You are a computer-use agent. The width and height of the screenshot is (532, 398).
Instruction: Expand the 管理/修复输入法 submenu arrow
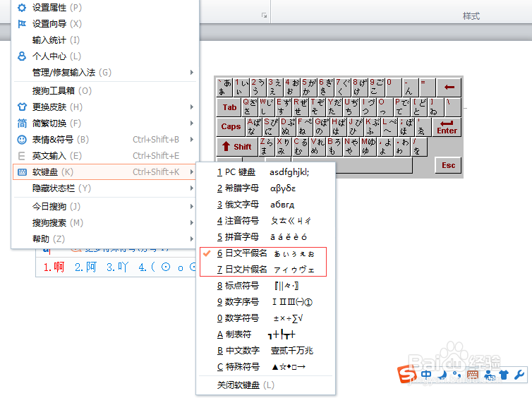(192, 72)
